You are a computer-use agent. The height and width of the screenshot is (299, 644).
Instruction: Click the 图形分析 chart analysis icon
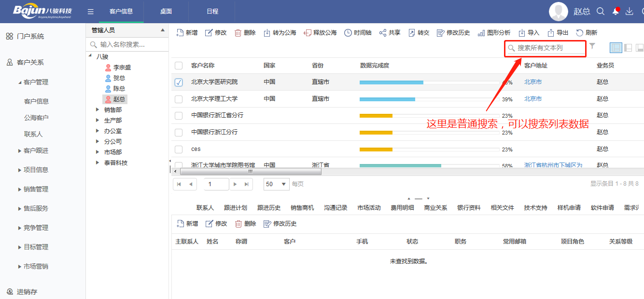coord(481,33)
